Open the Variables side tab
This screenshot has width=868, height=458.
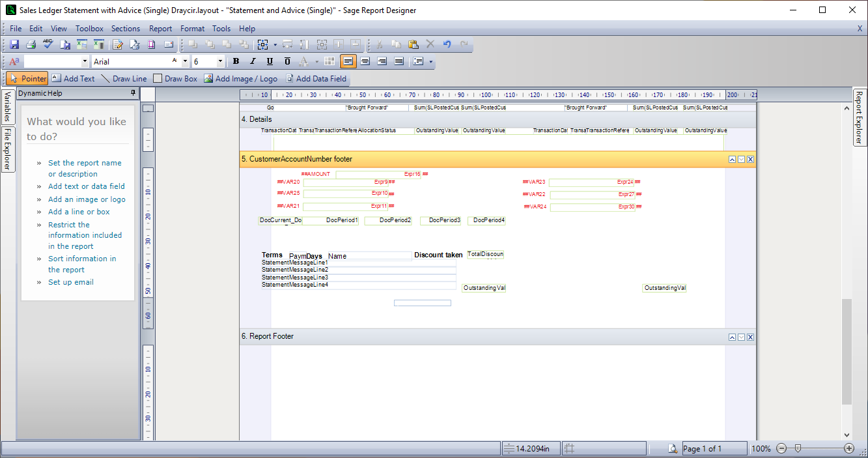(7, 106)
